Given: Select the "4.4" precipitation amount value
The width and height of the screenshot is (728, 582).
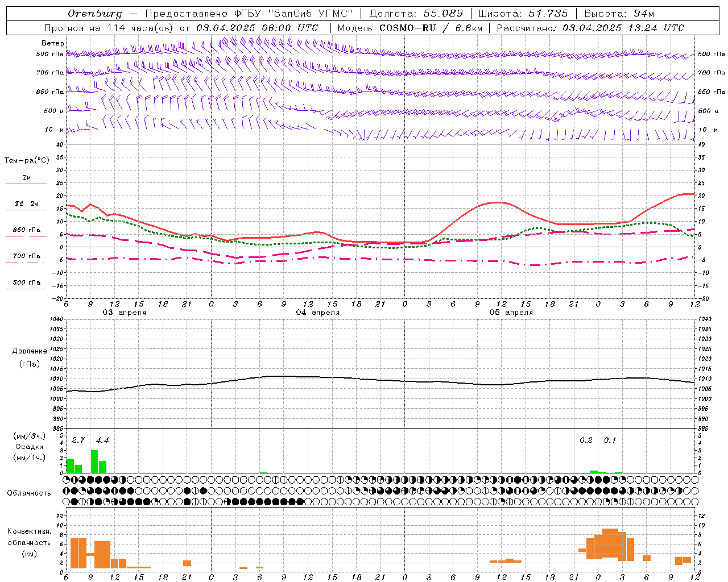Looking at the screenshot, I should 102,440.
